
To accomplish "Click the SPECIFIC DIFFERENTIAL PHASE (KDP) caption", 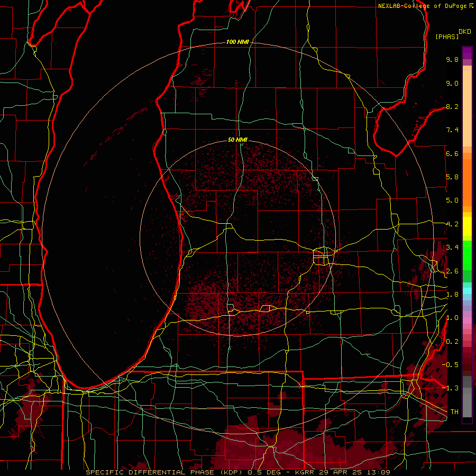I will coord(164,472).
